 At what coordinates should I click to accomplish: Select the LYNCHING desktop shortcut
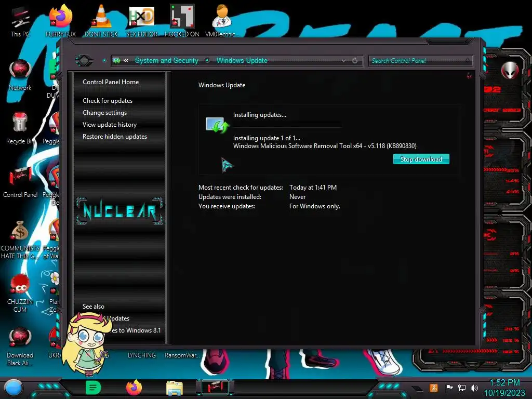[x=141, y=355]
